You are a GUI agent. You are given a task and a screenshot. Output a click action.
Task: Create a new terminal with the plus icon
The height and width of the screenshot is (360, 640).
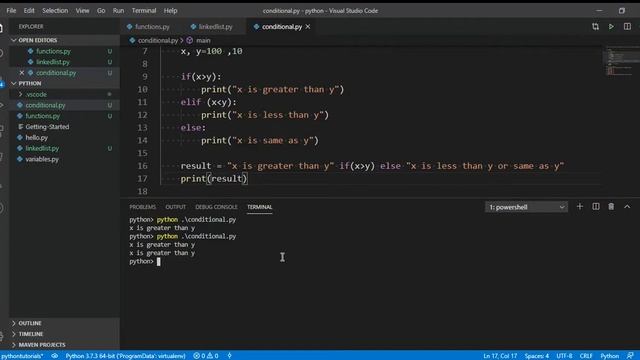580,207
